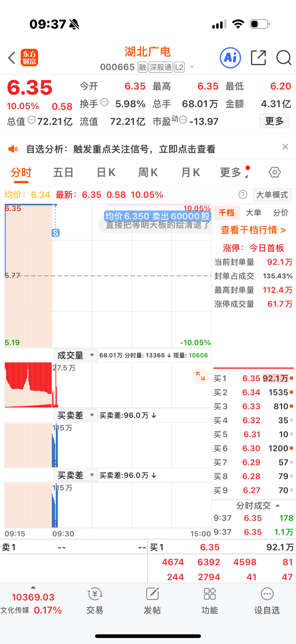Tap the 4674 order queue cell
296x644 pixels.
[173, 562]
